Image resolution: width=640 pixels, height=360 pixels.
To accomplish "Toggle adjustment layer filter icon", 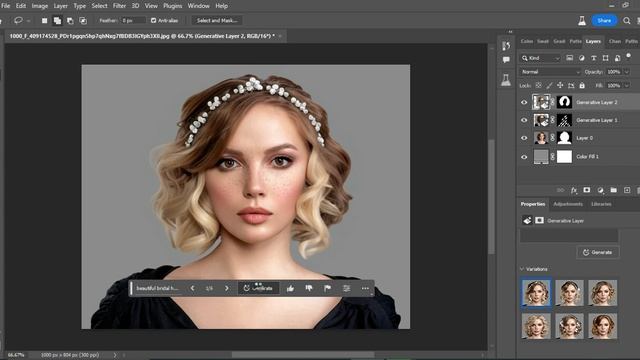I will coord(582,58).
